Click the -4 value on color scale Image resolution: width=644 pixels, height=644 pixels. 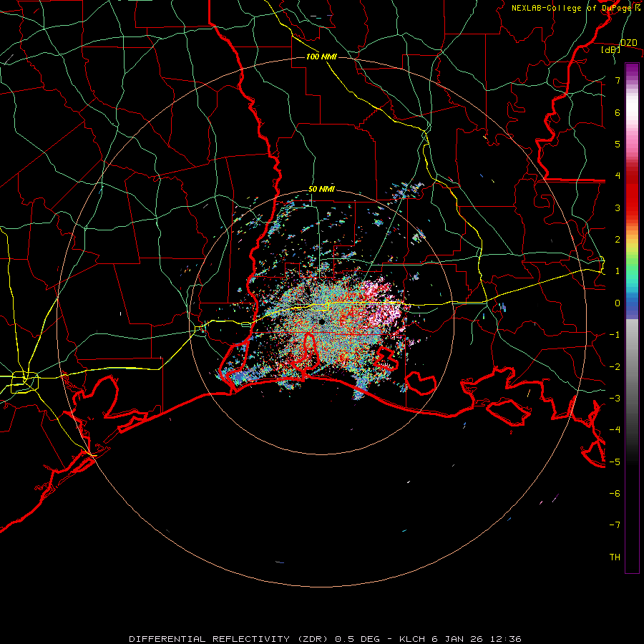(615, 430)
